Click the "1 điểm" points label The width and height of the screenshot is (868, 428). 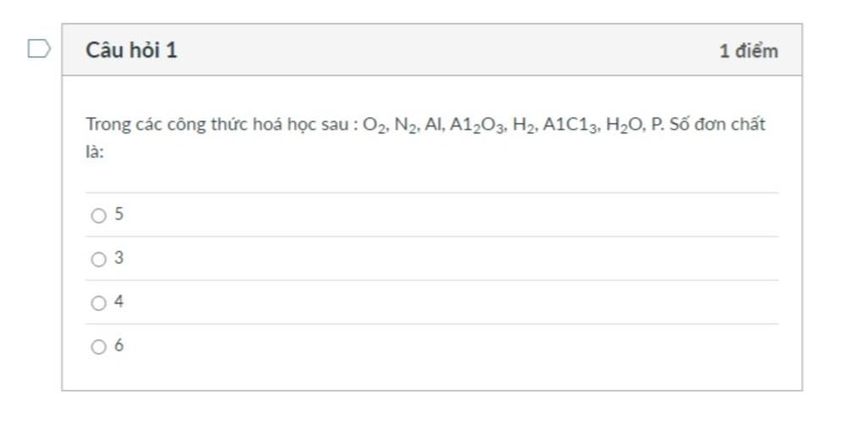pos(748,51)
